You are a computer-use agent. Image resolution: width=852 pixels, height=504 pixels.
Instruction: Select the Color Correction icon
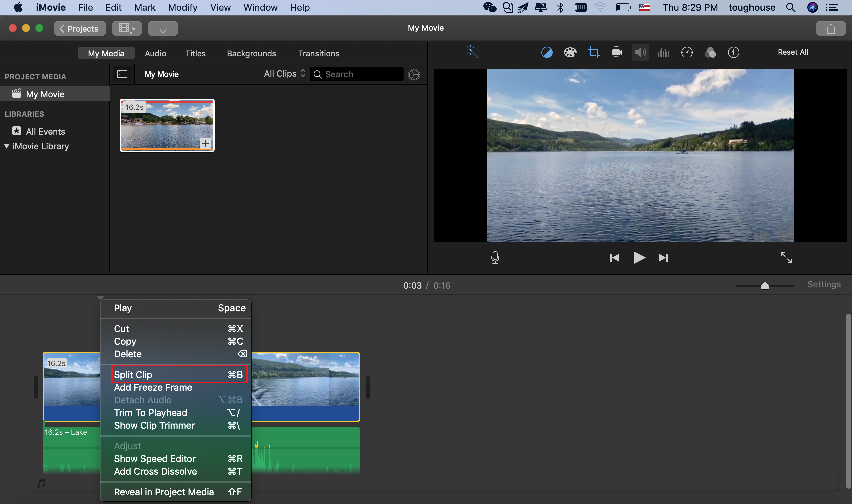[569, 52]
